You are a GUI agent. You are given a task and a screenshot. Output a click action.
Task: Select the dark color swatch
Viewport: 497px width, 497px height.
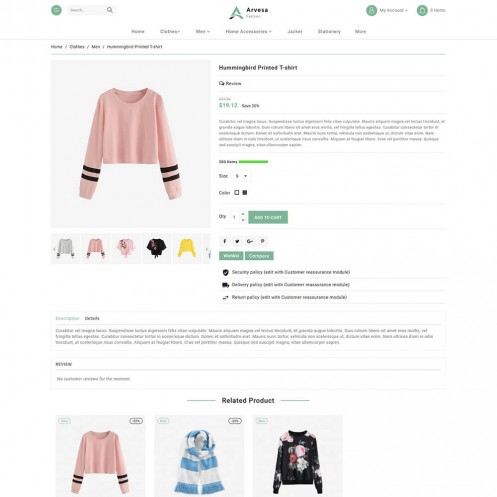pos(245,192)
